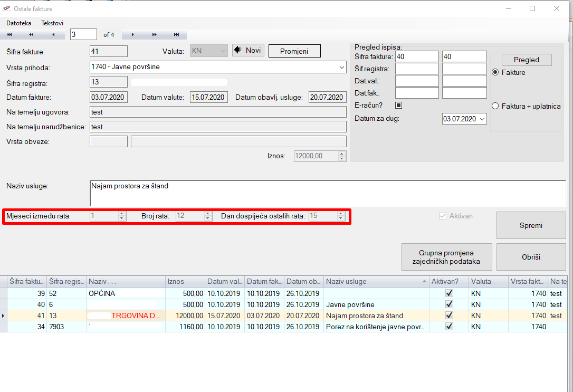573x392 pixels.
Task: Click the double-left skip-back navigation arrow
Action: click(x=31, y=35)
